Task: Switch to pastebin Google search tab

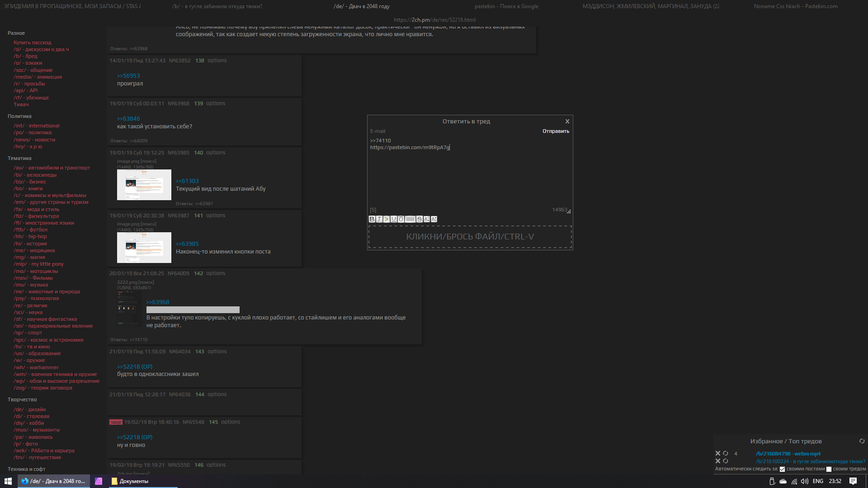Action: pyautogui.click(x=506, y=6)
